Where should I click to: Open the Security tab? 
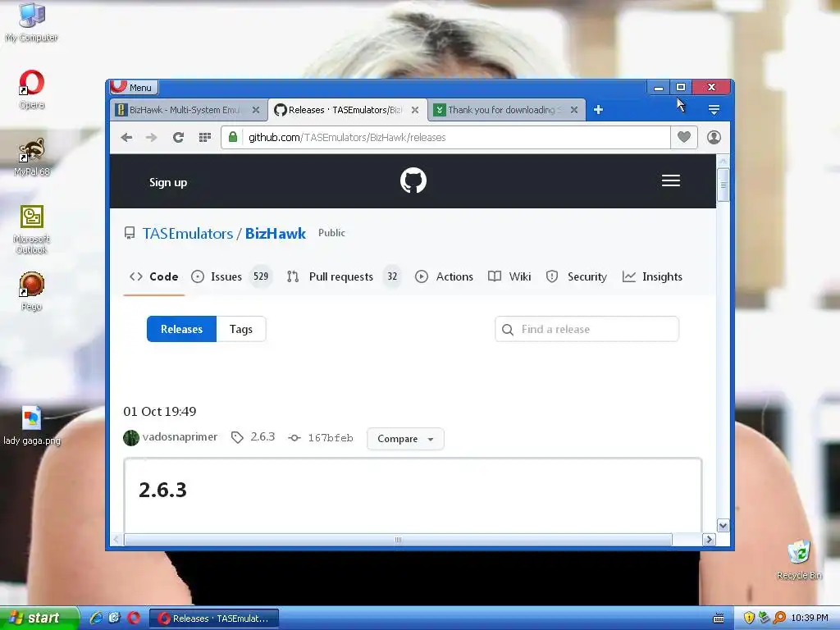tap(576, 277)
